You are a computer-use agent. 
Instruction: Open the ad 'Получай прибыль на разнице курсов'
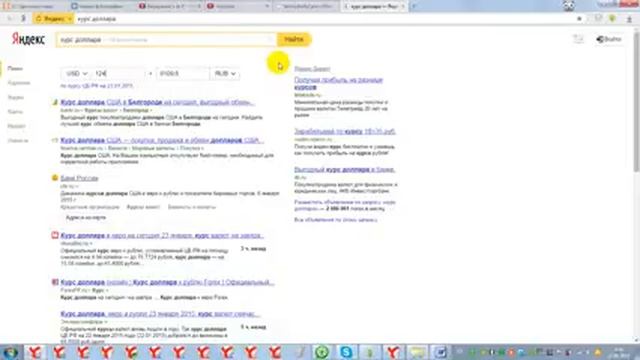tap(338, 83)
